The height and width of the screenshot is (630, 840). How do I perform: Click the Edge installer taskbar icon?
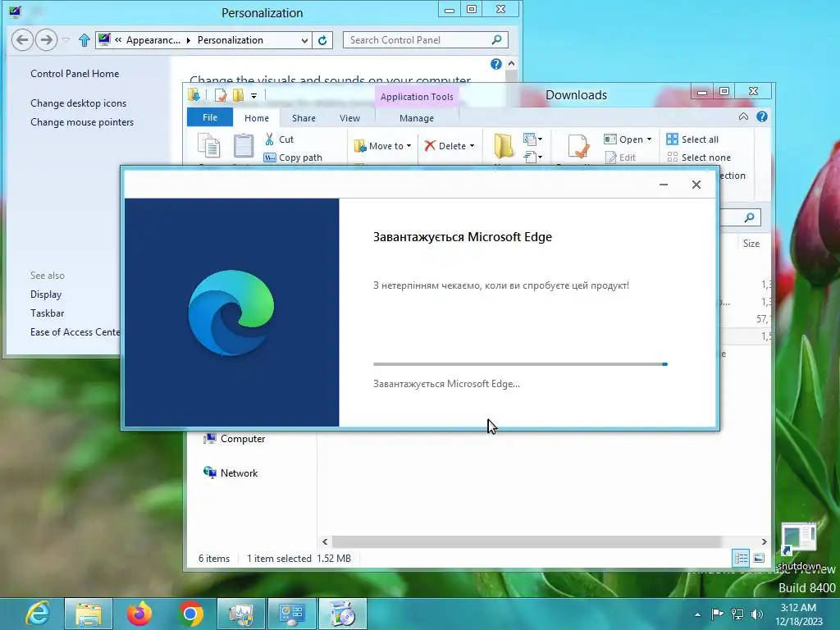pyautogui.click(x=343, y=614)
